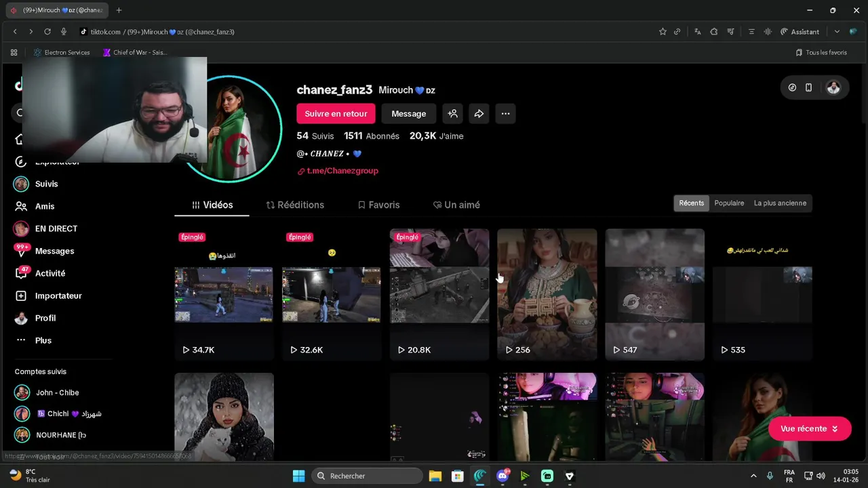Sort videos by Récents
The image size is (868, 488).
click(692, 203)
